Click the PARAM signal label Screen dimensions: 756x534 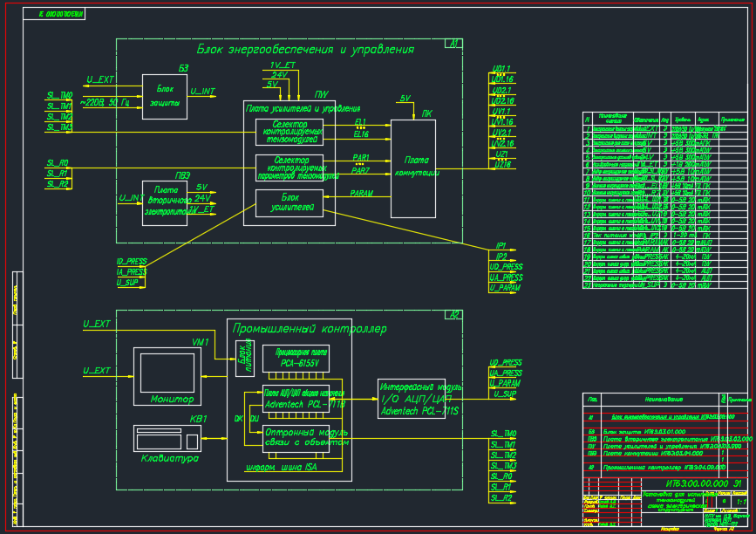pyautogui.click(x=361, y=193)
